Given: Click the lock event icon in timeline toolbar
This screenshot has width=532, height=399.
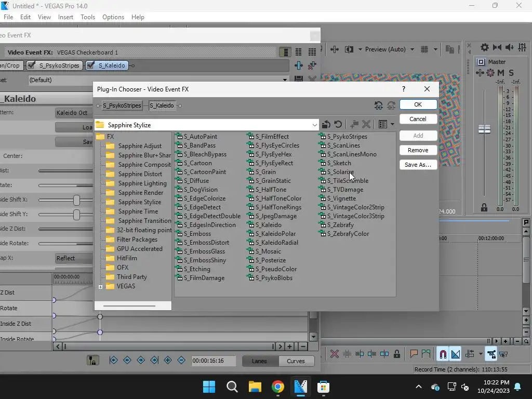Looking at the screenshot, I should (x=396, y=354).
